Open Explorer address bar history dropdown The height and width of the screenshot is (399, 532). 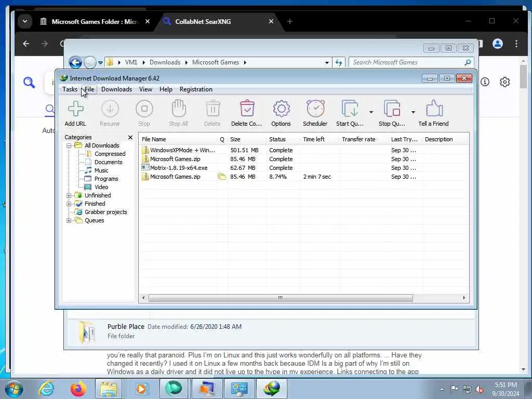tap(327, 62)
